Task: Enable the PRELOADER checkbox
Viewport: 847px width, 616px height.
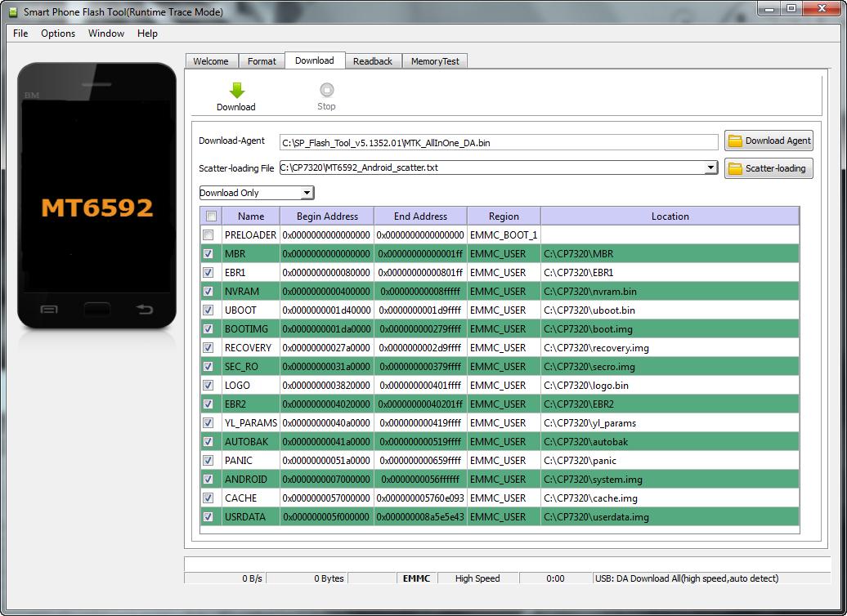Action: point(208,234)
